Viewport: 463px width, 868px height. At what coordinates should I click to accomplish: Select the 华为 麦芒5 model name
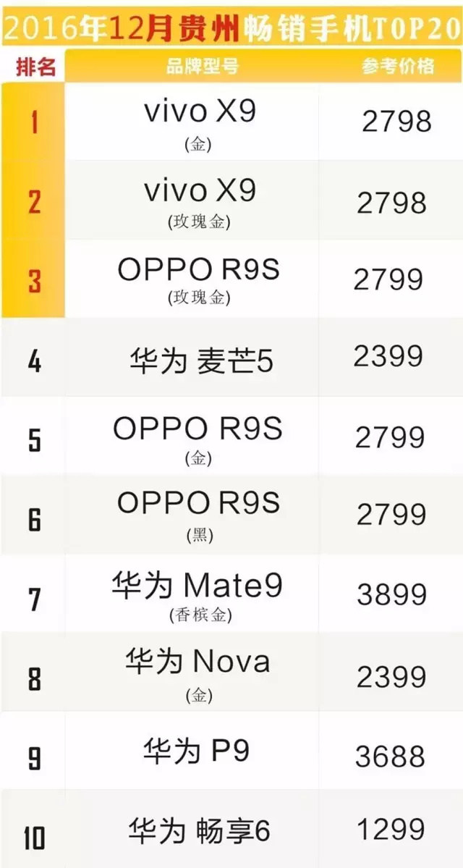(201, 361)
